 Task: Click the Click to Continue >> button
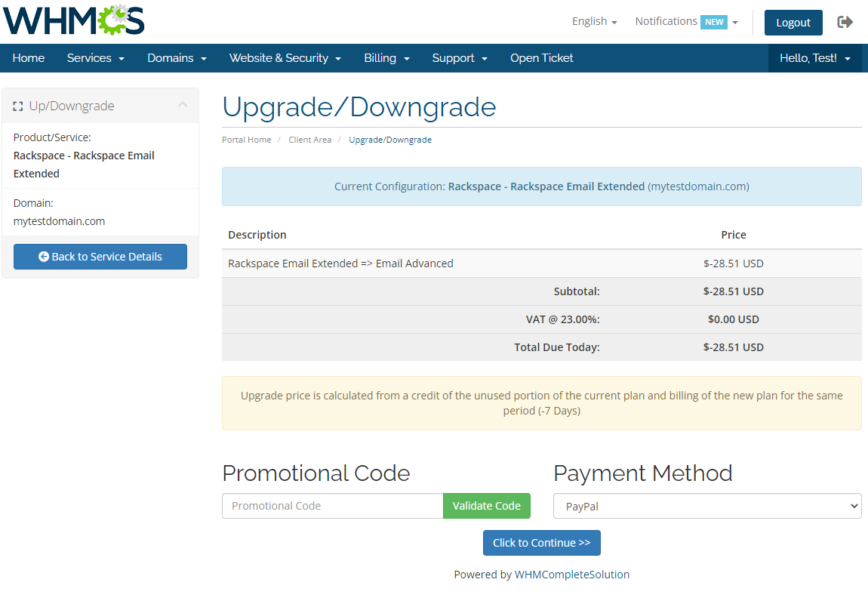[x=541, y=543]
